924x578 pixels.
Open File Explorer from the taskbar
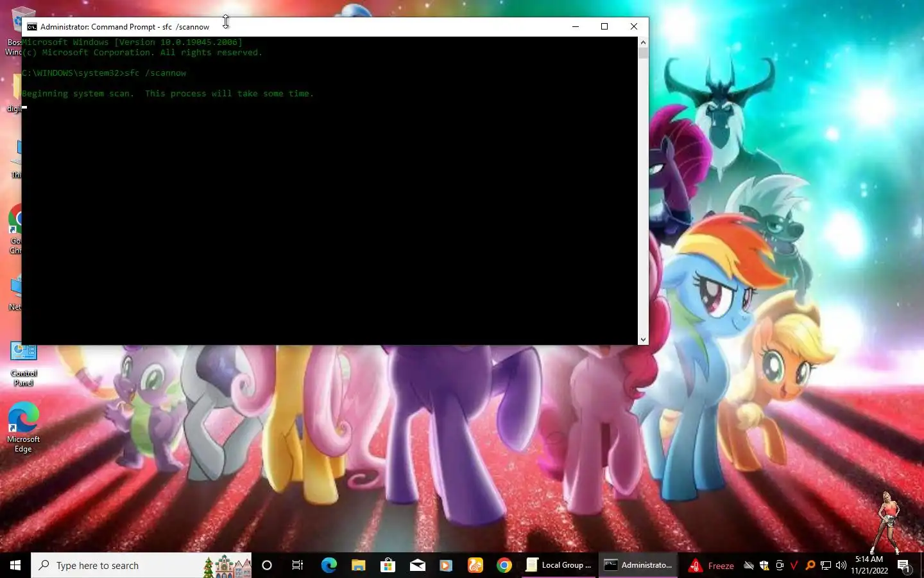tap(358, 565)
